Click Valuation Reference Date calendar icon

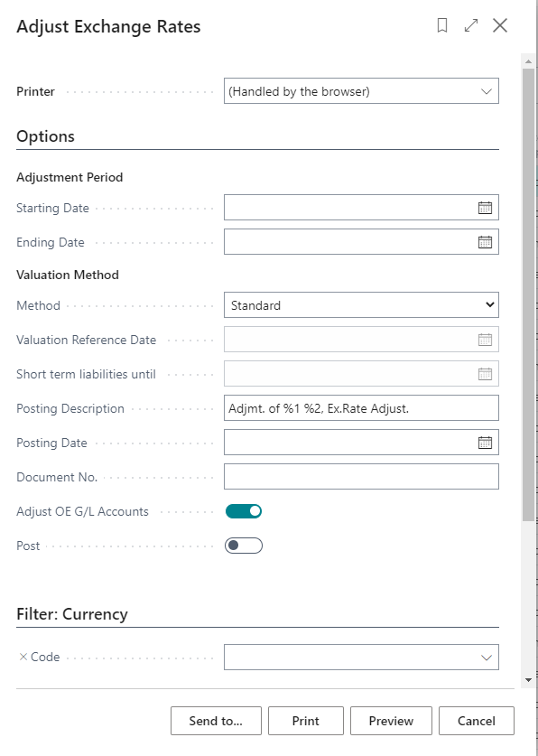pyautogui.click(x=485, y=340)
